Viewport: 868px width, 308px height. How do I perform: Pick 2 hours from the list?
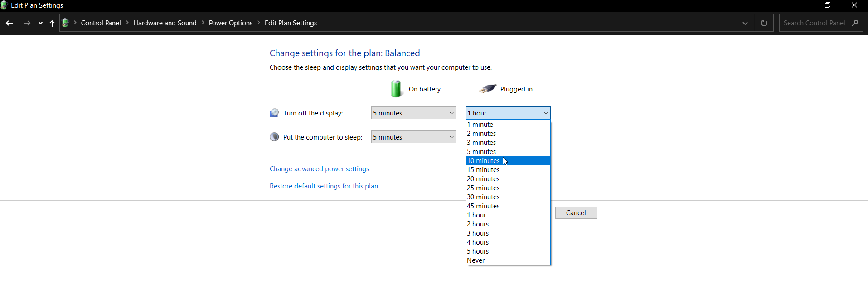[x=478, y=224]
